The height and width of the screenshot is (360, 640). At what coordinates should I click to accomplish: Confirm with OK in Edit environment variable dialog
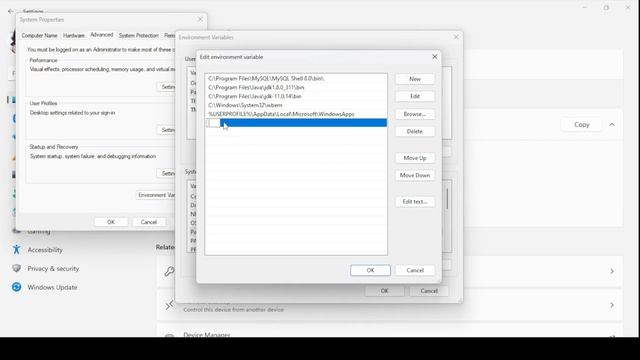click(370, 270)
